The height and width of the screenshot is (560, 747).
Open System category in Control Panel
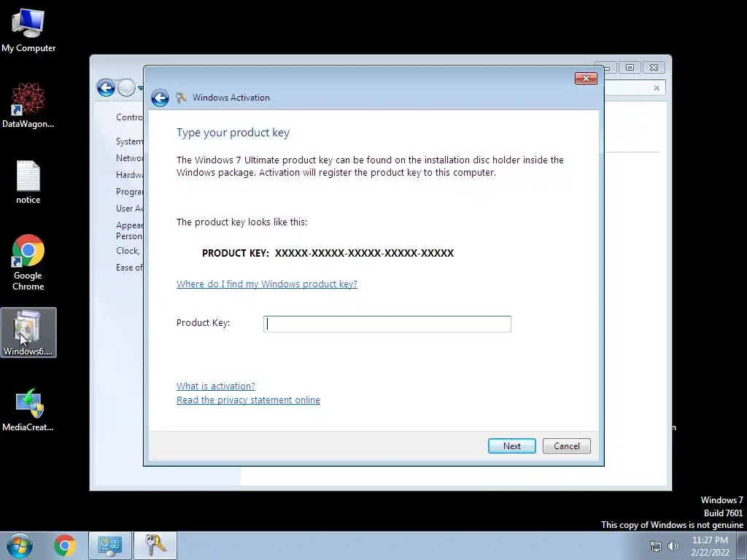click(129, 141)
